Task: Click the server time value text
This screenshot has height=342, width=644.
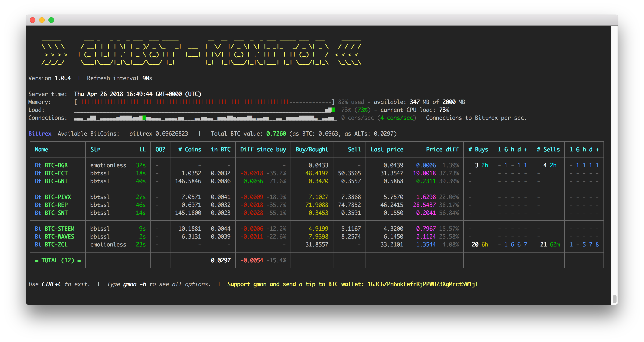Action: click(x=138, y=94)
